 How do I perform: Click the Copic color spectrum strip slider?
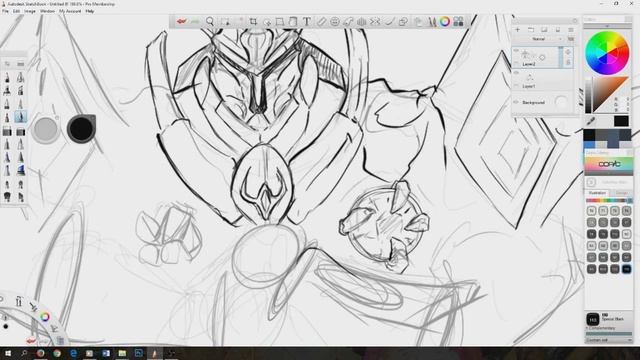[x=609, y=200]
